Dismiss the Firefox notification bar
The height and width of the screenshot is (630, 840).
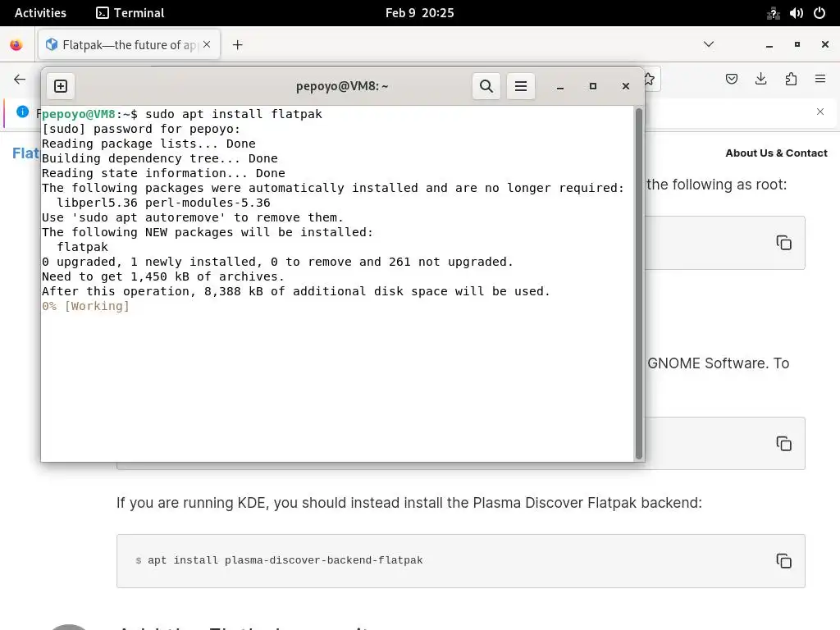(x=820, y=112)
